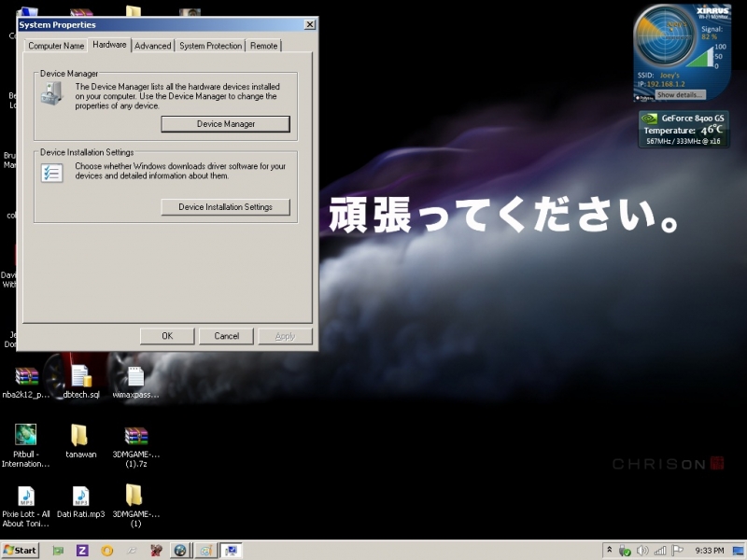Screen dimensions: 747x560
Task: Select the System Protection tab
Action: click(210, 46)
